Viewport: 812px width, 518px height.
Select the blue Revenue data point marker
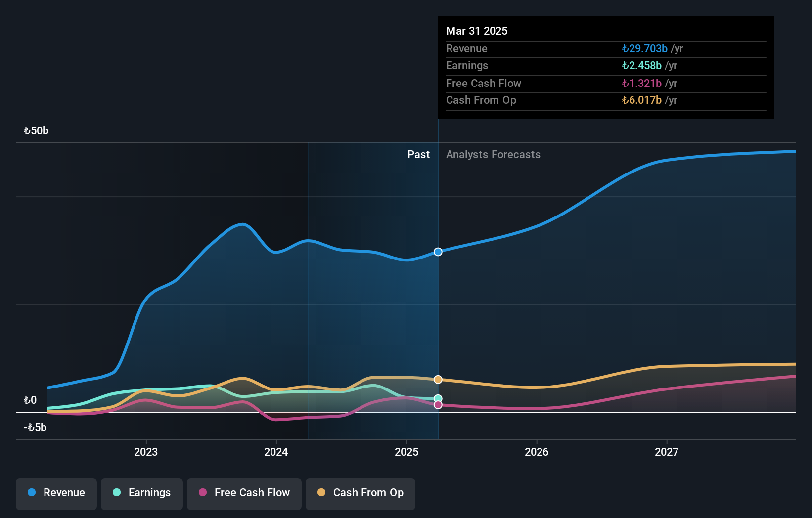coord(438,252)
